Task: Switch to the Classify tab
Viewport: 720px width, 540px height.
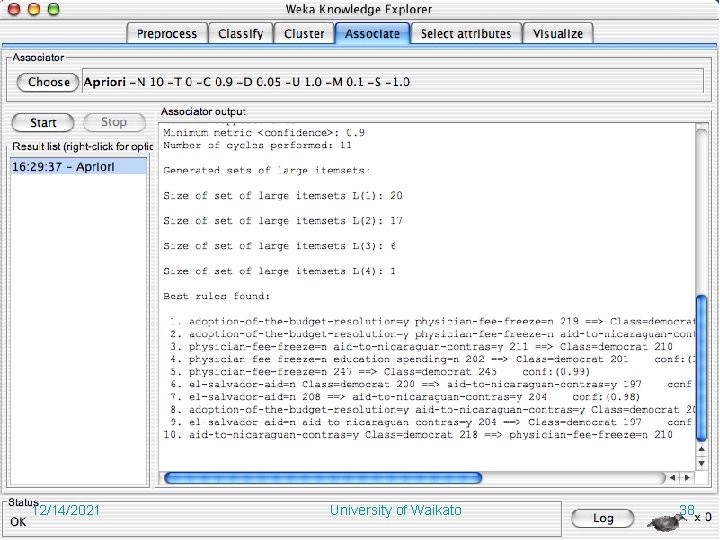Action: click(241, 34)
